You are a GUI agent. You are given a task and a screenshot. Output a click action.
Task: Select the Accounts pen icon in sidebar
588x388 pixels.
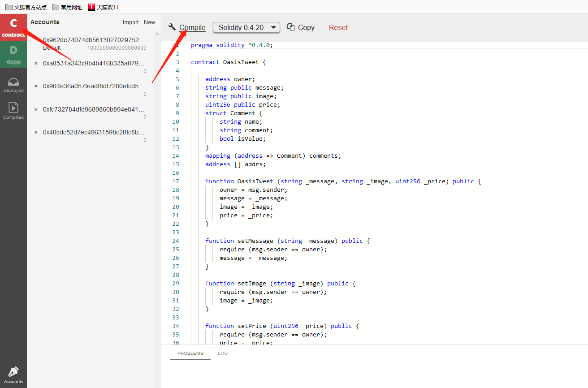pos(13,375)
